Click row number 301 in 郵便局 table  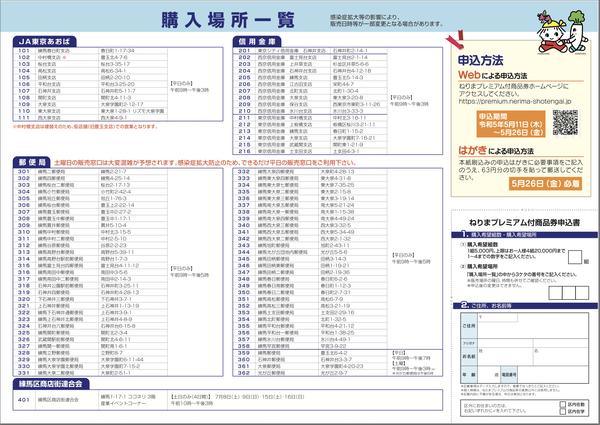(24, 171)
